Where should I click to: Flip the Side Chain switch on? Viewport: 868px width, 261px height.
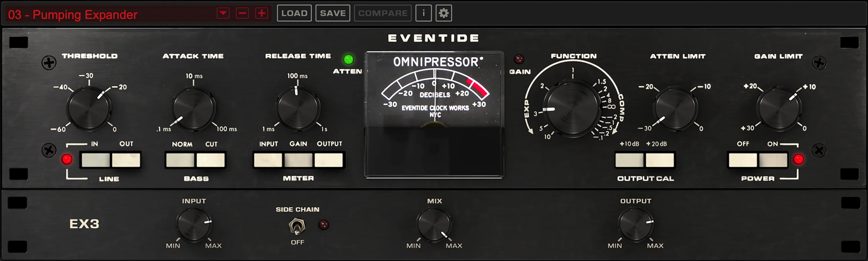[x=297, y=227]
